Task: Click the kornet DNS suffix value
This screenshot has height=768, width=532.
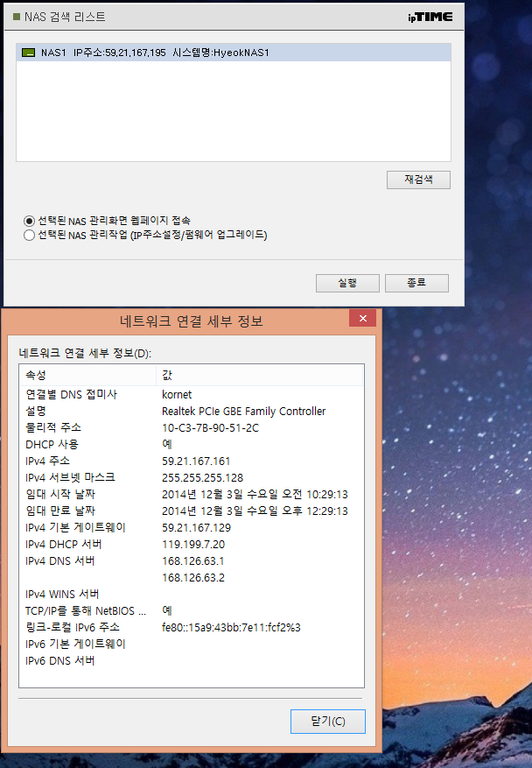Action: (177, 394)
